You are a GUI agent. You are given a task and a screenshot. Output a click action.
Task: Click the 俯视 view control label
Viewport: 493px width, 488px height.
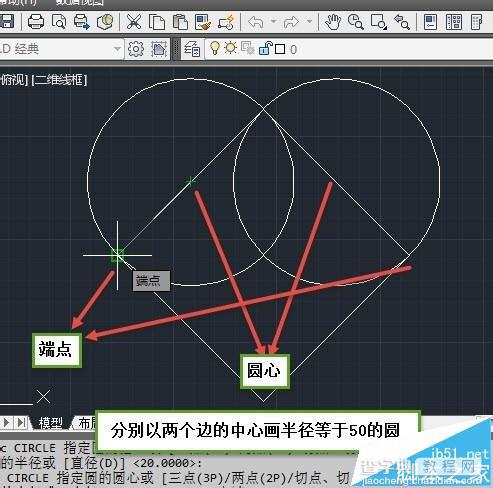(x=14, y=80)
